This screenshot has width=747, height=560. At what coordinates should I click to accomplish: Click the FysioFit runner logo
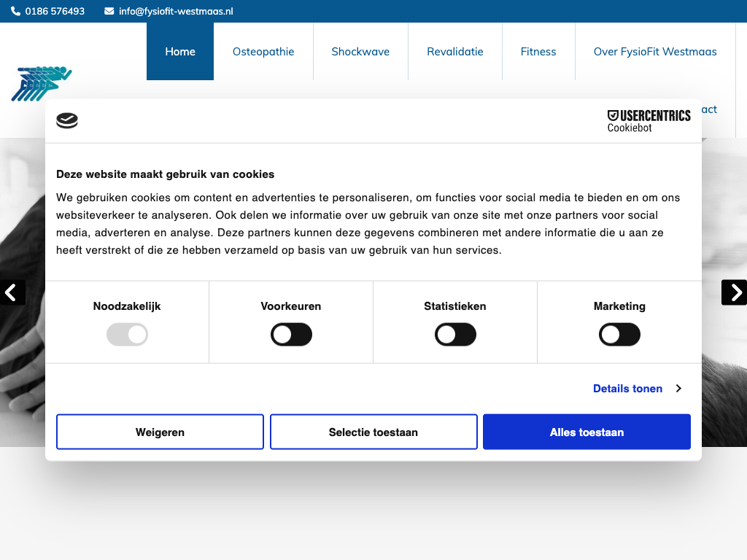point(42,83)
